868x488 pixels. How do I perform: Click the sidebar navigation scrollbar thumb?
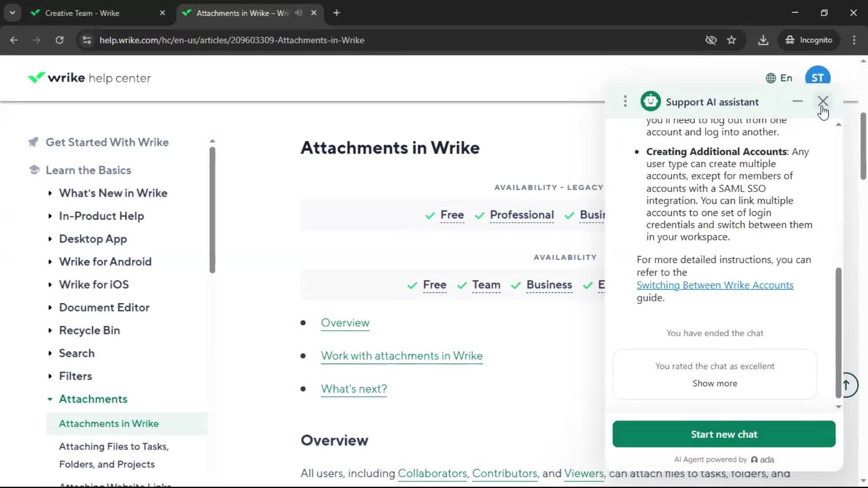click(212, 210)
